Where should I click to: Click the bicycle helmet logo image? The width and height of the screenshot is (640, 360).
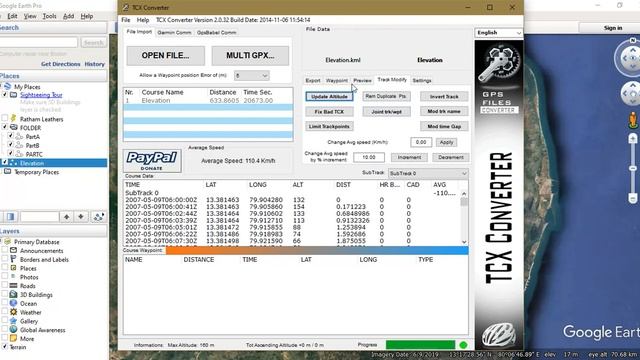point(499,334)
